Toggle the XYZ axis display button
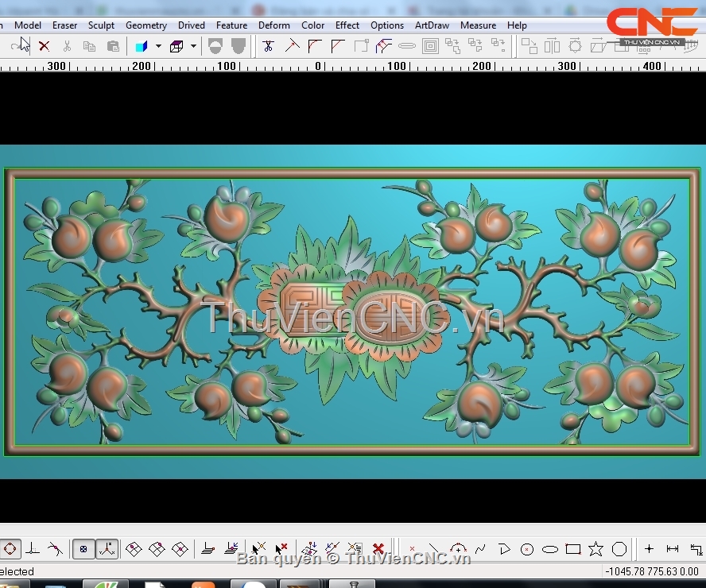The height and width of the screenshot is (588, 706). (107, 549)
